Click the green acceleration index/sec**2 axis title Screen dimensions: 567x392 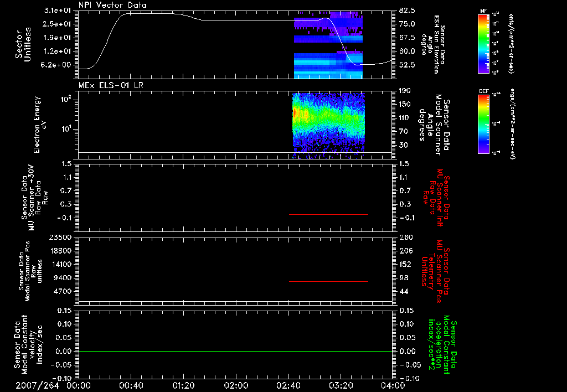click(443, 344)
